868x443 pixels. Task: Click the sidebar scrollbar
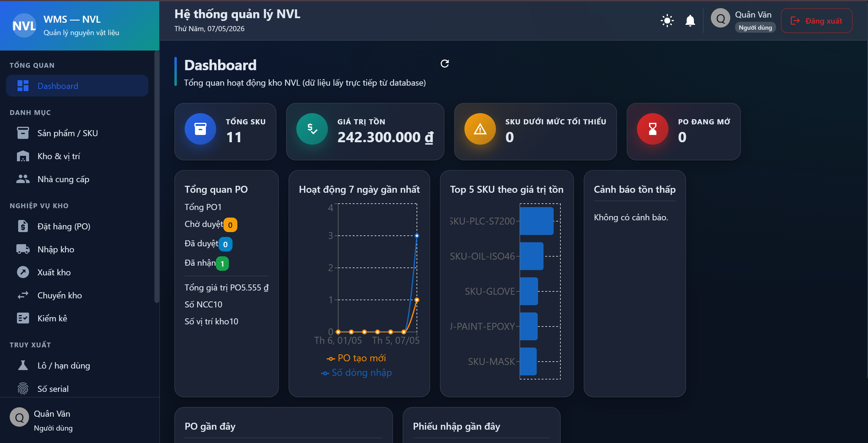(156, 177)
